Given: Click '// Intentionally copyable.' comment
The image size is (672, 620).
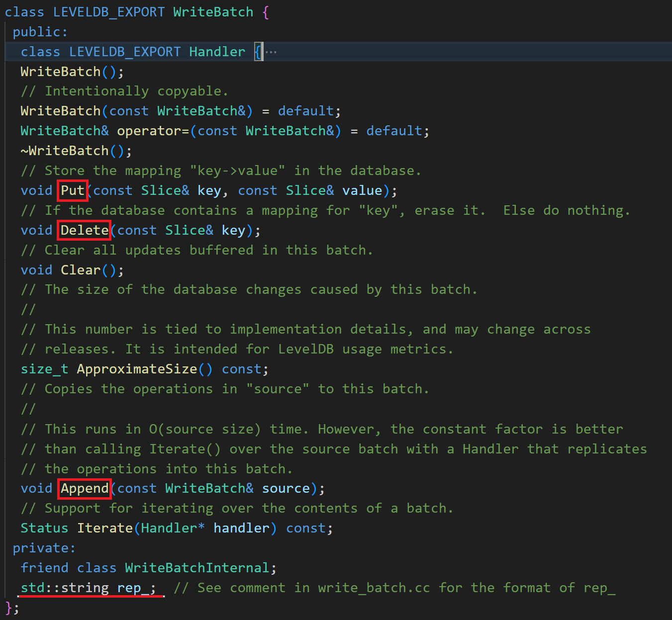Looking at the screenshot, I should pos(124,91).
